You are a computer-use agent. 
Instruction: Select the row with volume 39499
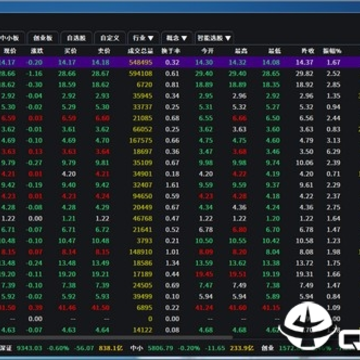(180, 296)
